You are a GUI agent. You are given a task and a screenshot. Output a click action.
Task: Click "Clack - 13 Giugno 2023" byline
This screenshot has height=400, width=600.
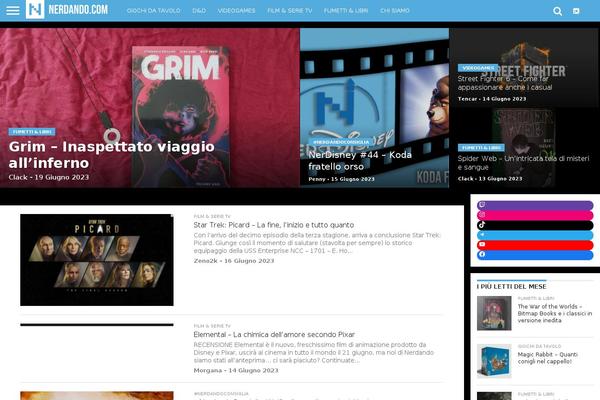[x=490, y=178]
